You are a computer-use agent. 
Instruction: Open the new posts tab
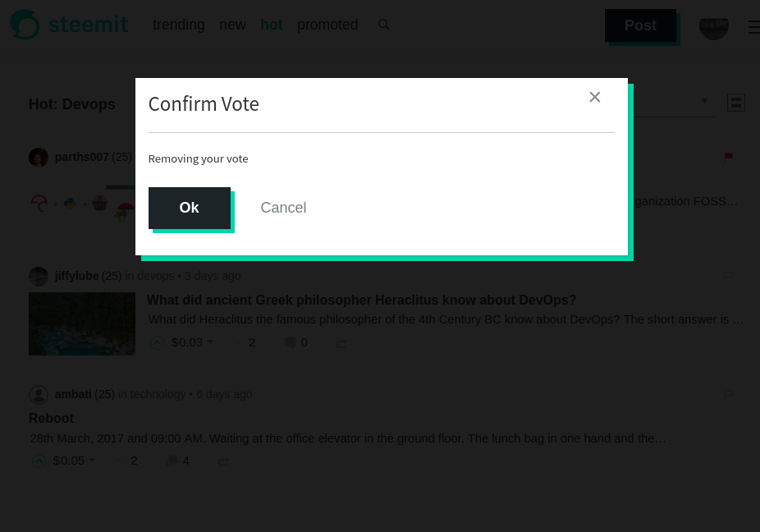coord(232,25)
